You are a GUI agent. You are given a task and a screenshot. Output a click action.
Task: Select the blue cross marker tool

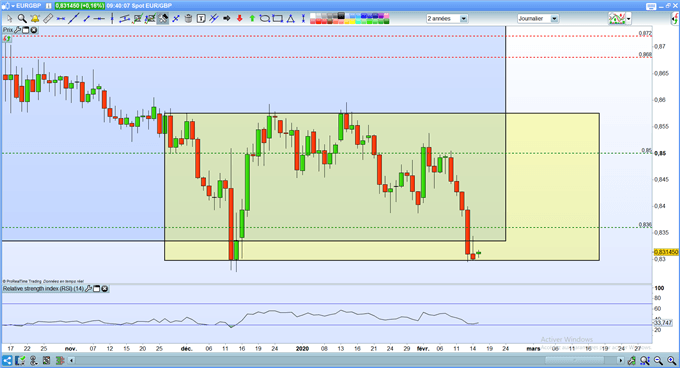[x=176, y=19]
